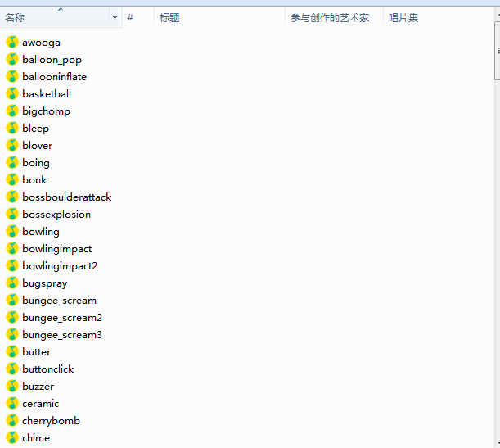Select the boing sound icon
The image size is (500, 448).
pos(12,163)
